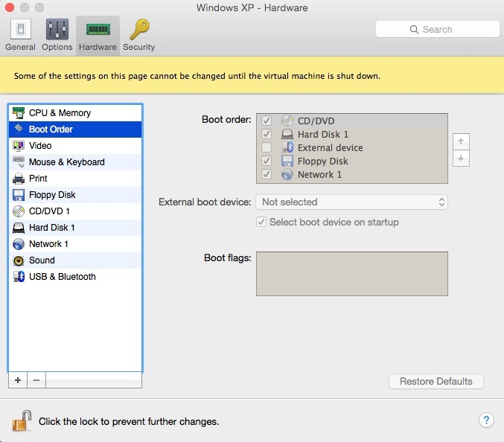This screenshot has width=504, height=442.
Task: Open USB & Bluetooth settings
Action: pyautogui.click(x=62, y=277)
